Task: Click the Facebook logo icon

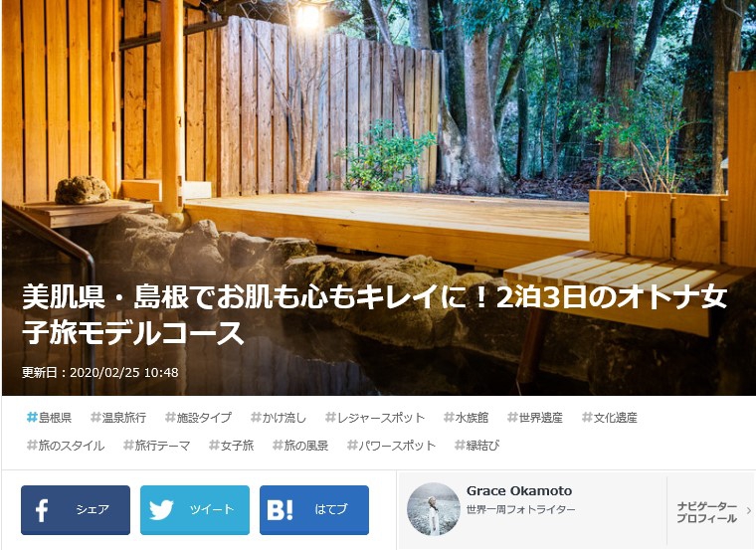Action: tap(42, 510)
